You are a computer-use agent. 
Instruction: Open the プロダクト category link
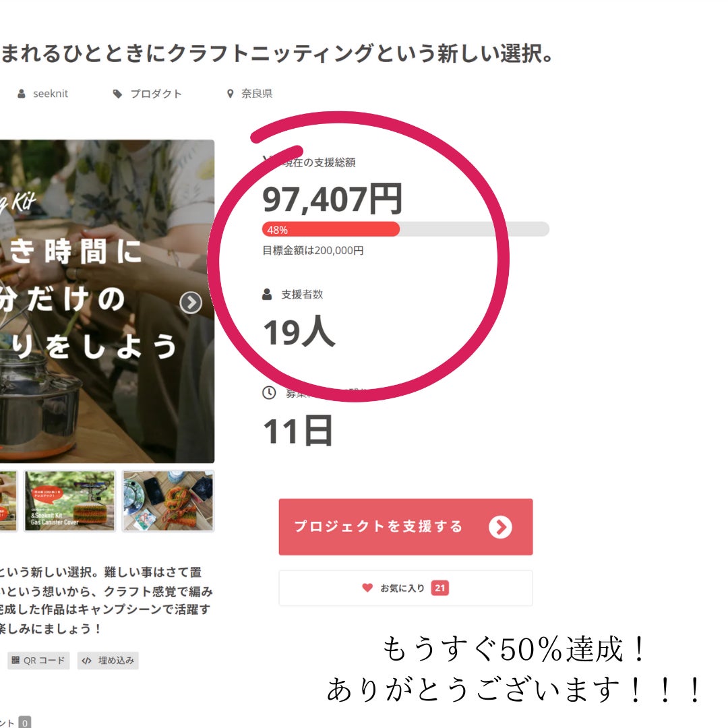point(156,94)
